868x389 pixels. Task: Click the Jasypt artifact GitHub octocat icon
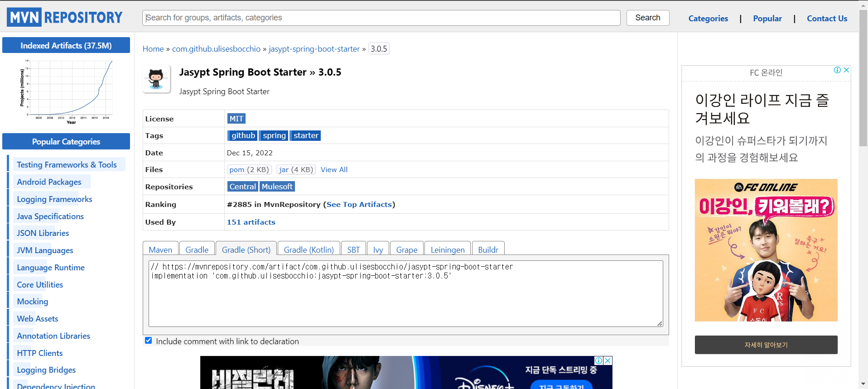(x=156, y=79)
